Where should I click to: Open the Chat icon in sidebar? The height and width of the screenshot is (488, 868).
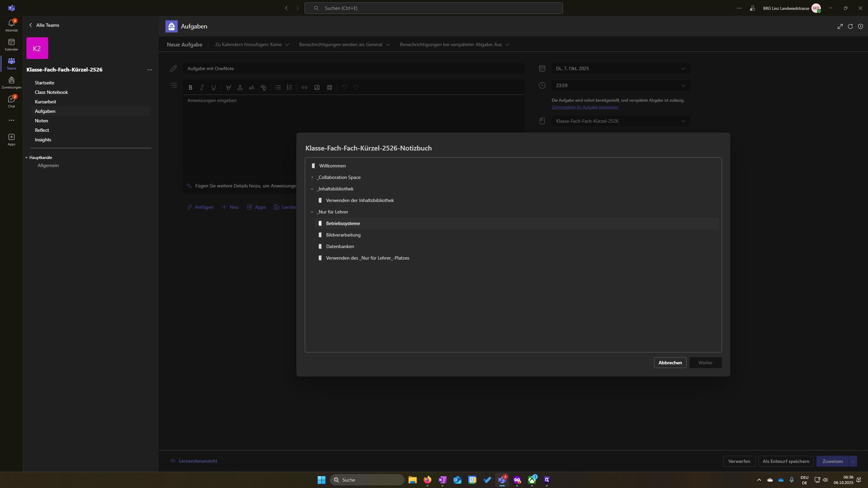[x=11, y=101]
